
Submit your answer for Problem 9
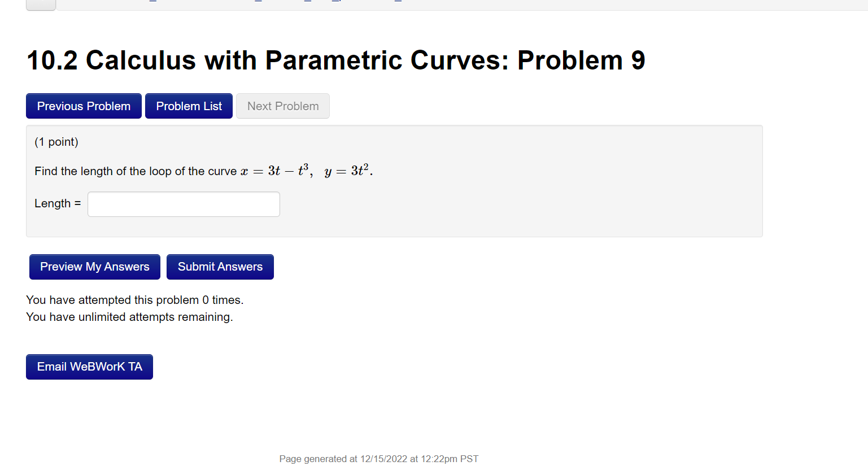220,266
